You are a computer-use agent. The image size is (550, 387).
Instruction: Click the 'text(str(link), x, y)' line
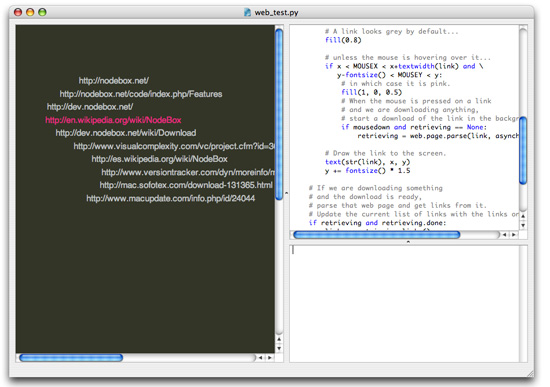[x=367, y=162]
